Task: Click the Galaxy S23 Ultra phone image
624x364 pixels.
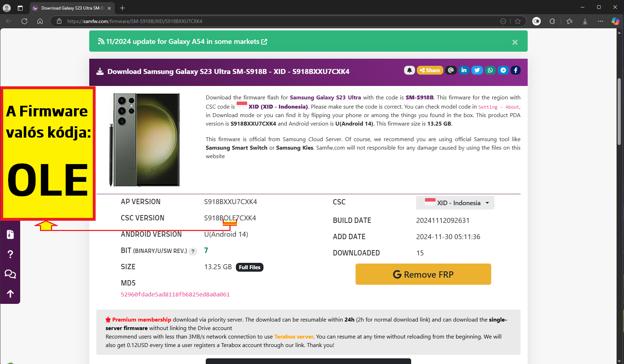Action: pyautogui.click(x=144, y=140)
